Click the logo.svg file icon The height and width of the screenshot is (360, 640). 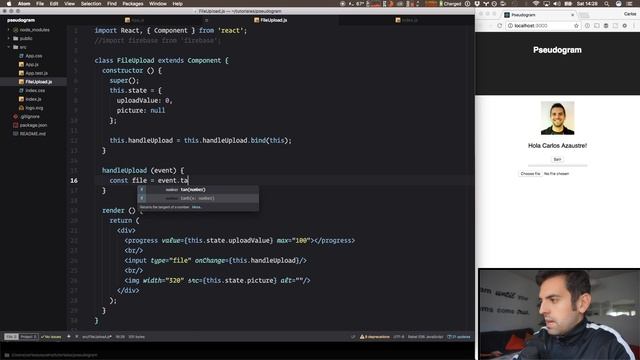click(x=21, y=108)
